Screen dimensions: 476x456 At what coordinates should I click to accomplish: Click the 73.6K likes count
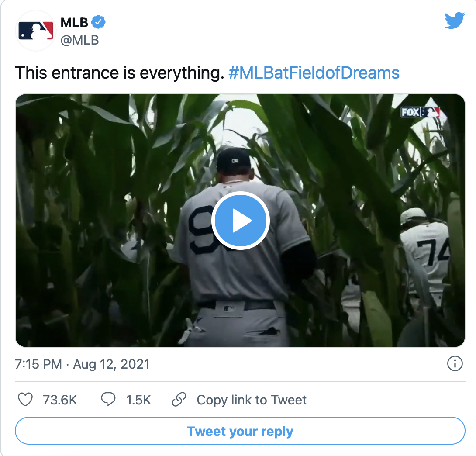point(60,400)
